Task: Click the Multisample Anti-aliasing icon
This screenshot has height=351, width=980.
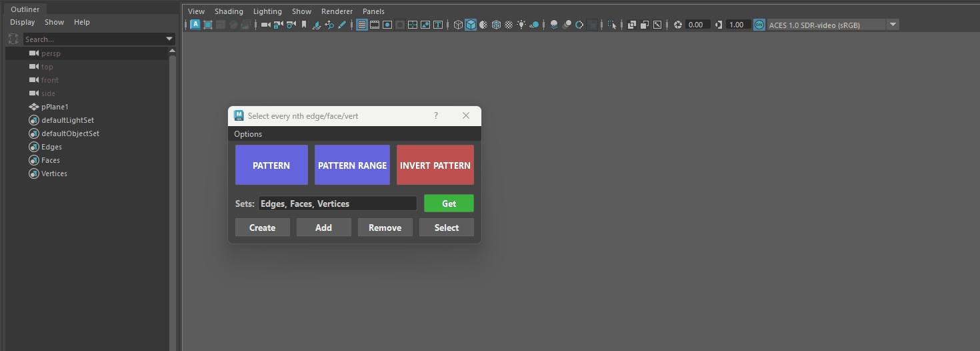Action: (579, 25)
